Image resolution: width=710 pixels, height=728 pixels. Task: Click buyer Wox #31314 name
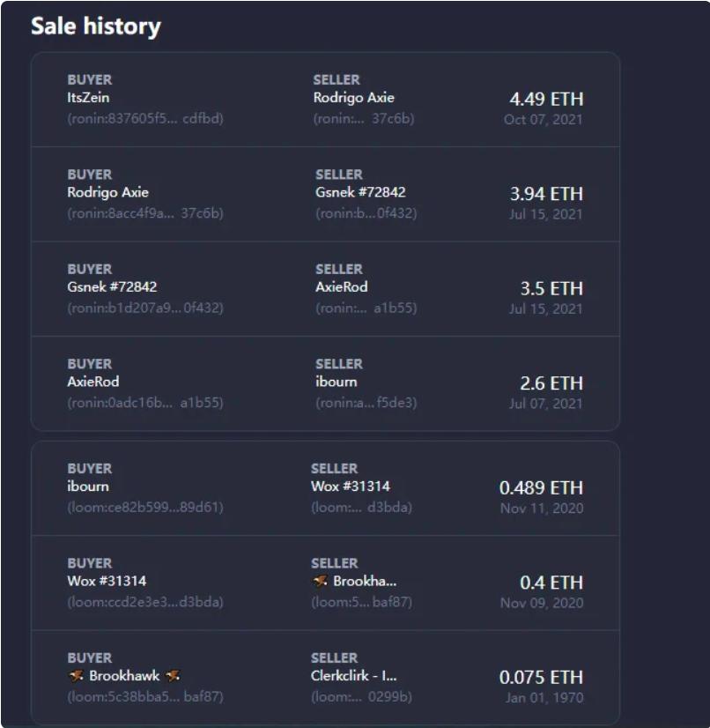107,581
